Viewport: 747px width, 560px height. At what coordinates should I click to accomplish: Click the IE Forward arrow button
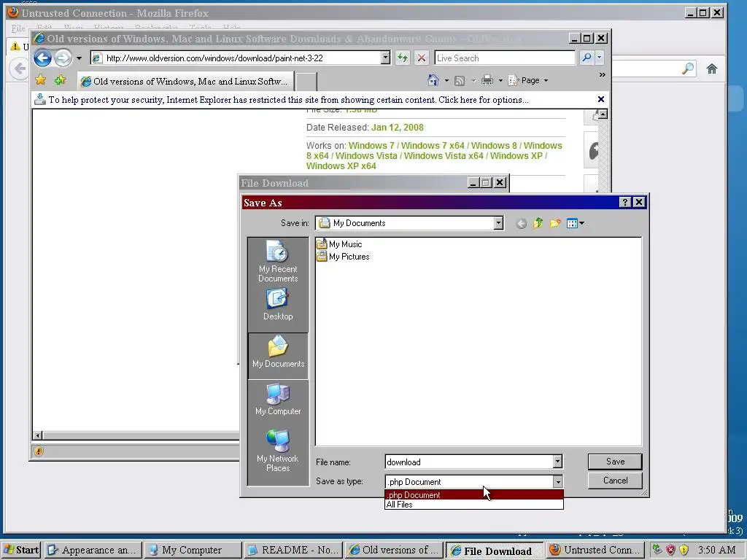[x=63, y=58]
